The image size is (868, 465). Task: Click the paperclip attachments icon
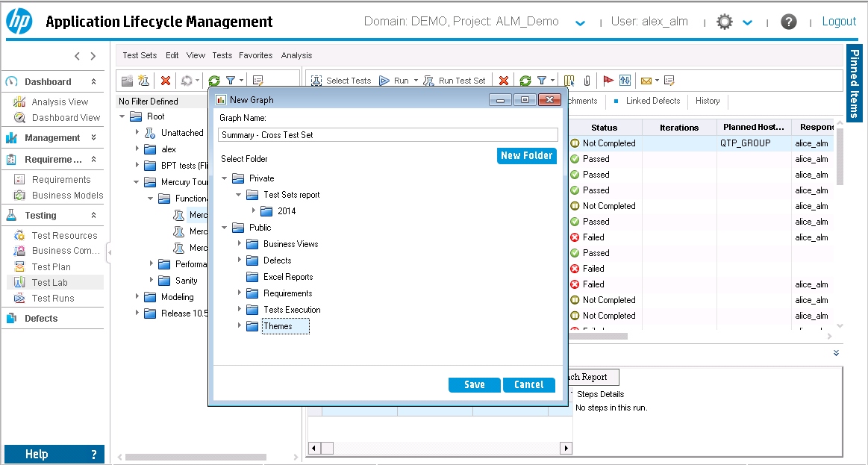pos(587,81)
